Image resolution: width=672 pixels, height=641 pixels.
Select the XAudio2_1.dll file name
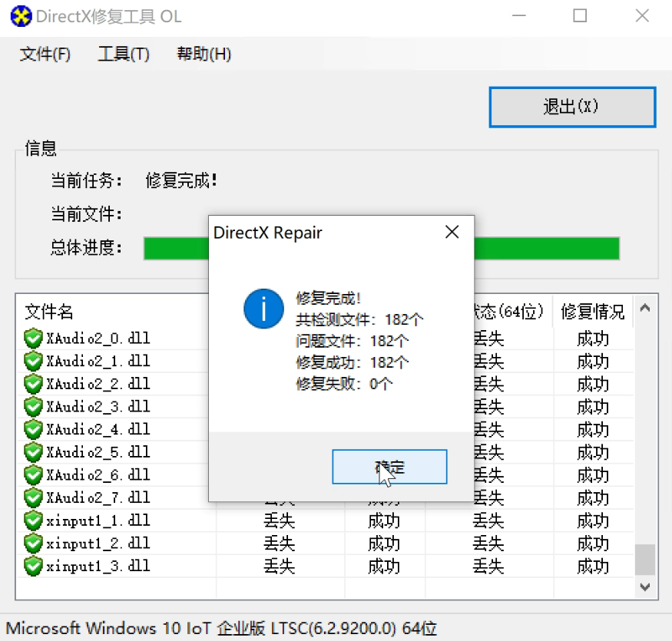[x=98, y=362]
